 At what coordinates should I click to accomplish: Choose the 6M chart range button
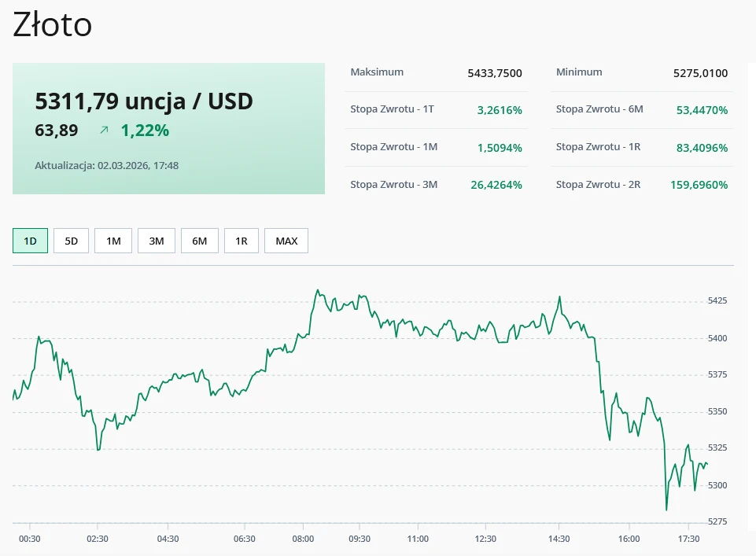pyautogui.click(x=199, y=241)
